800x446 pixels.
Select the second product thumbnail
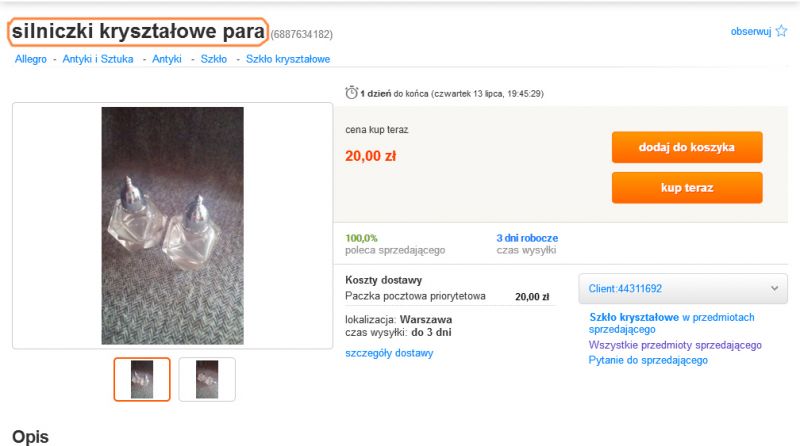207,379
